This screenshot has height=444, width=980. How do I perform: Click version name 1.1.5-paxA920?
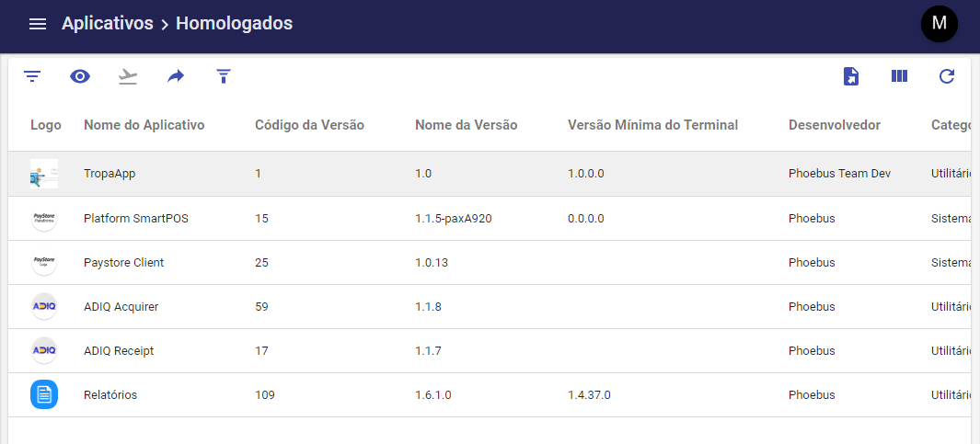(453, 219)
